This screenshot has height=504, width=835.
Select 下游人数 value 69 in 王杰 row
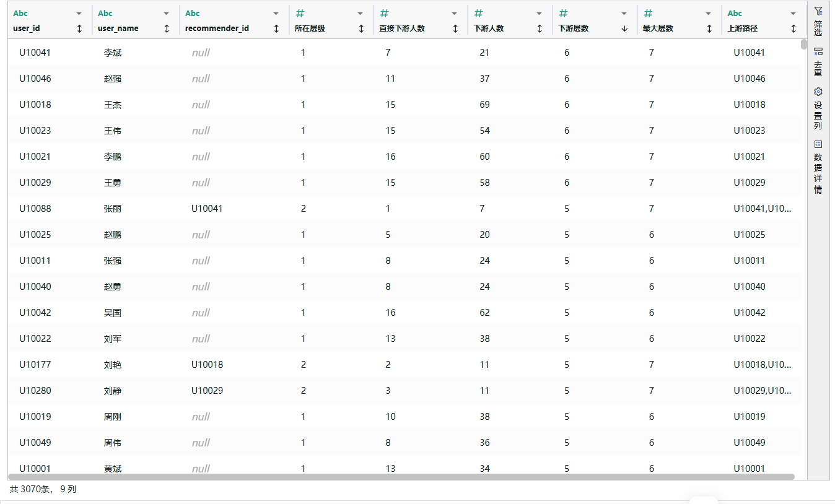(x=484, y=105)
